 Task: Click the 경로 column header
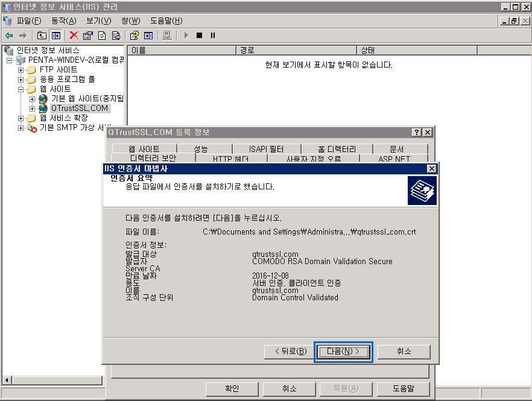coord(297,51)
